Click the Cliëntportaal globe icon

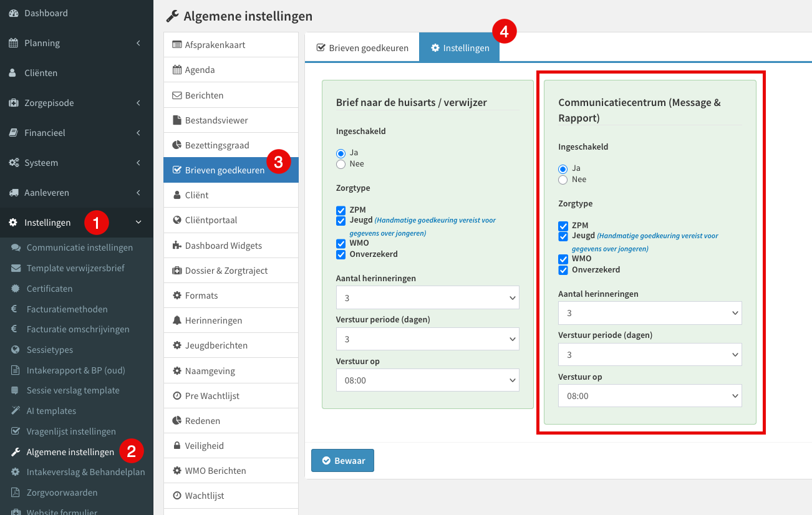177,220
